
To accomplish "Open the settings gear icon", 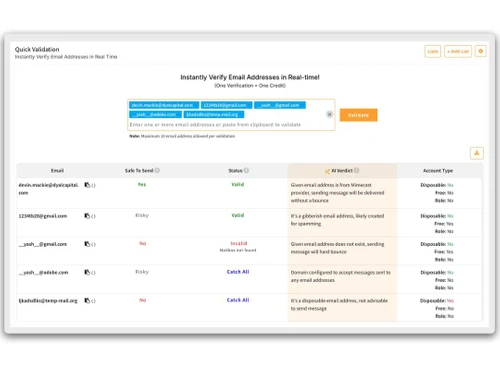I will (481, 51).
